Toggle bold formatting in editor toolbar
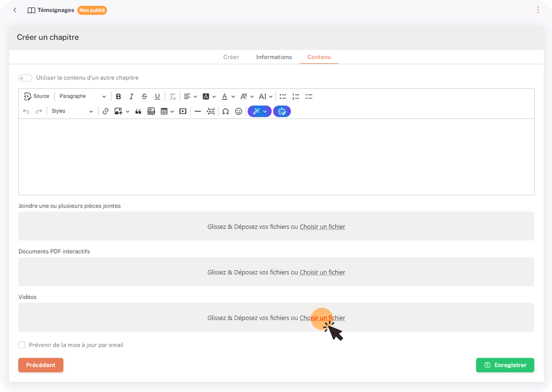 [x=118, y=96]
